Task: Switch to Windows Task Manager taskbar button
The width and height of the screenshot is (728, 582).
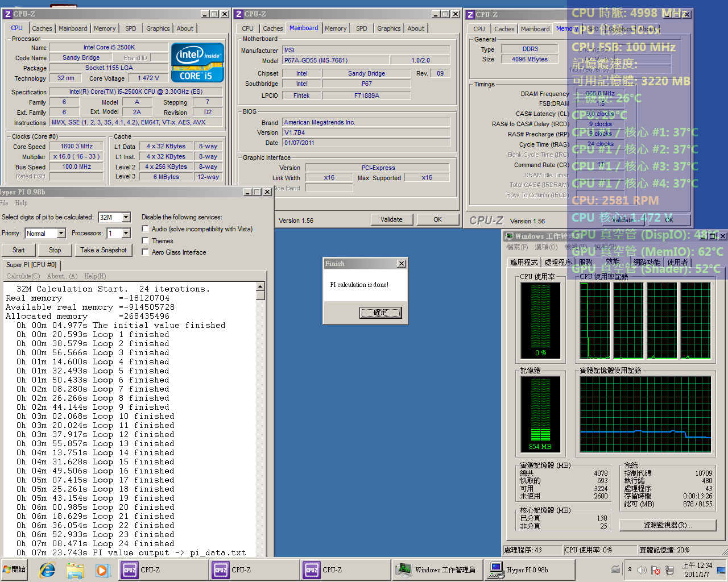Action: pos(437,569)
